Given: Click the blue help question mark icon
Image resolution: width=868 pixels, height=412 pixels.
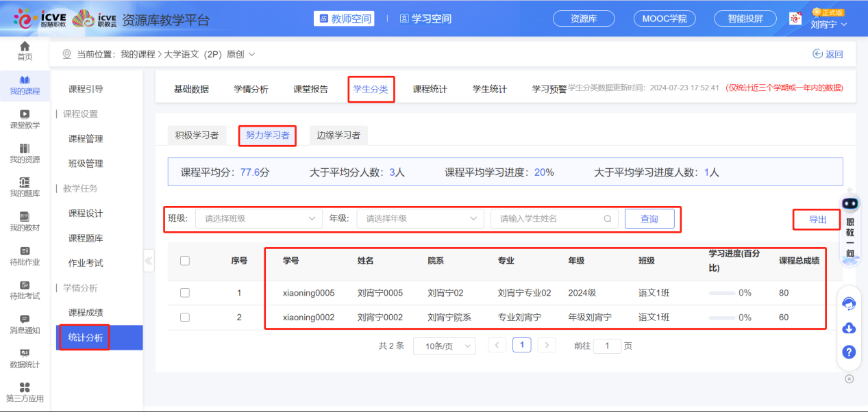Looking at the screenshot, I should (x=849, y=352).
